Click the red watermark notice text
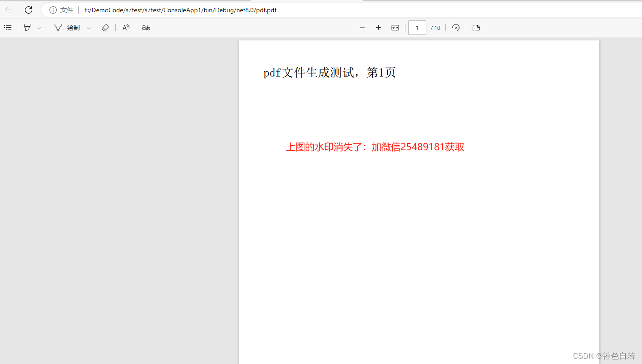642x364 pixels. coord(375,147)
